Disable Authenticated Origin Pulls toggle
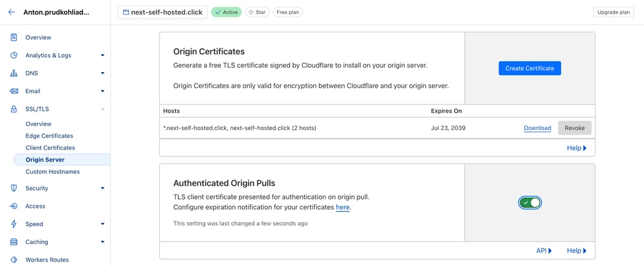The height and width of the screenshot is (266, 644). tap(530, 203)
